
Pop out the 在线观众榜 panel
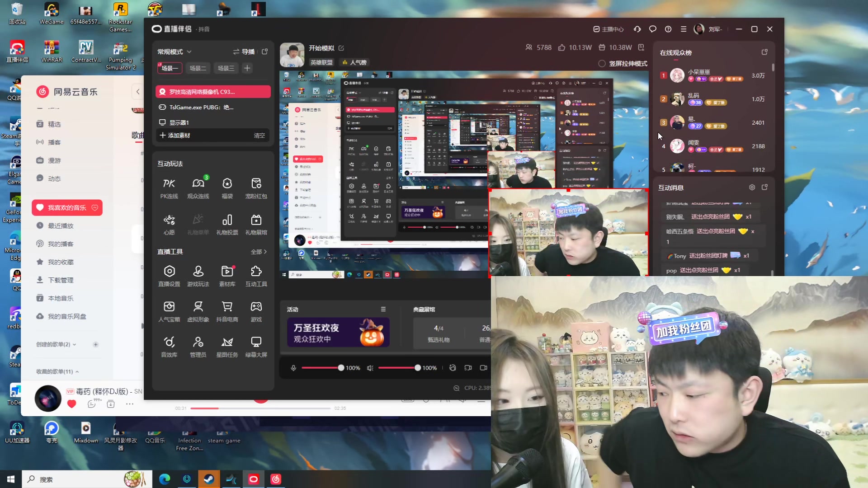(764, 52)
